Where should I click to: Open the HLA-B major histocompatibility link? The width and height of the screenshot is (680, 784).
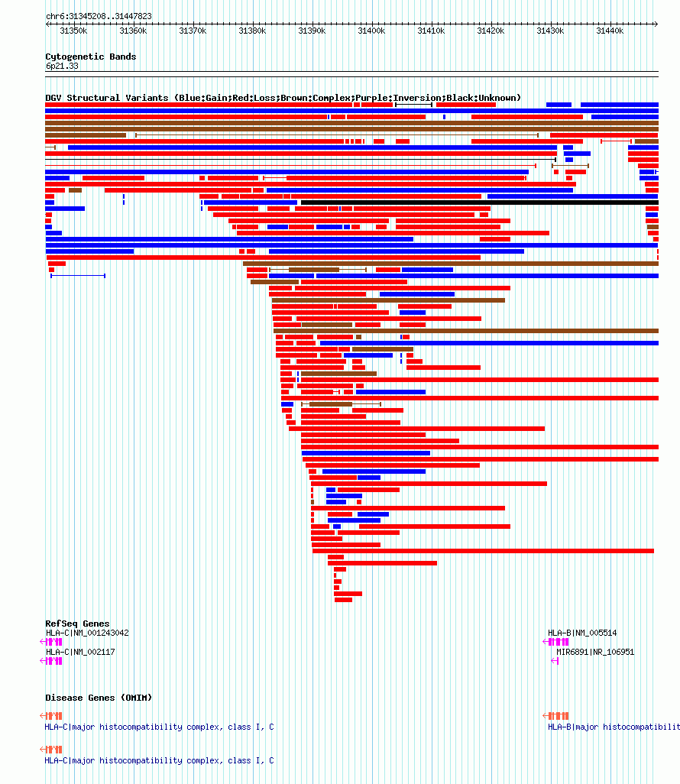click(614, 727)
